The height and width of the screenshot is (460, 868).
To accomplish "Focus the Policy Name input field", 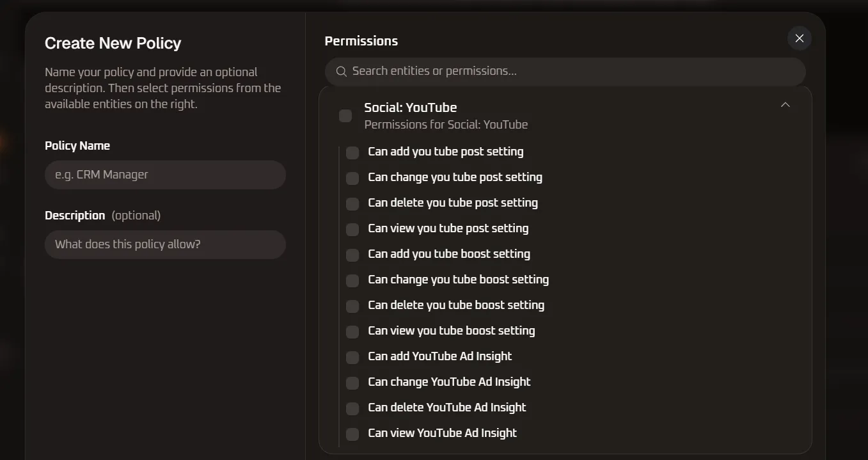I will [x=165, y=175].
